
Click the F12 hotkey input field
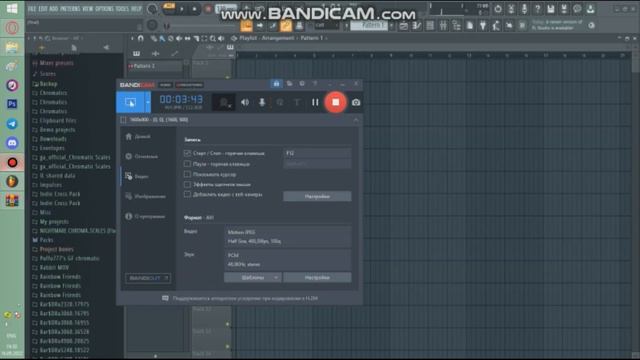coord(317,153)
